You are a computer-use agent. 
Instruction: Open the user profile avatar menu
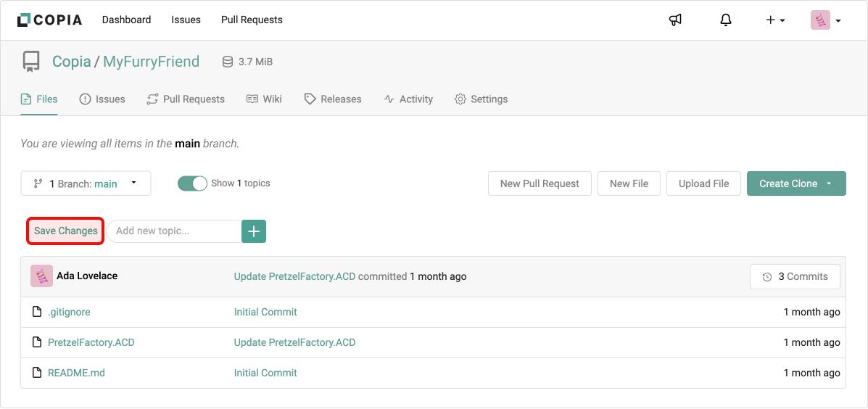[825, 20]
